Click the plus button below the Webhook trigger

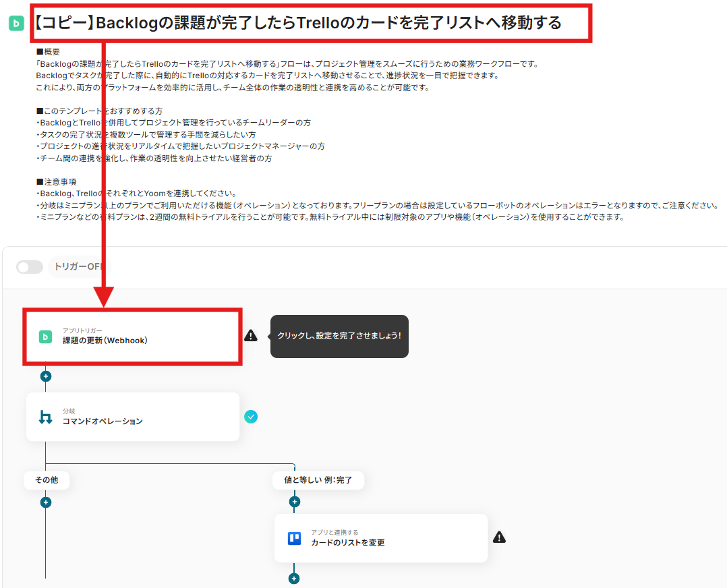tap(45, 376)
